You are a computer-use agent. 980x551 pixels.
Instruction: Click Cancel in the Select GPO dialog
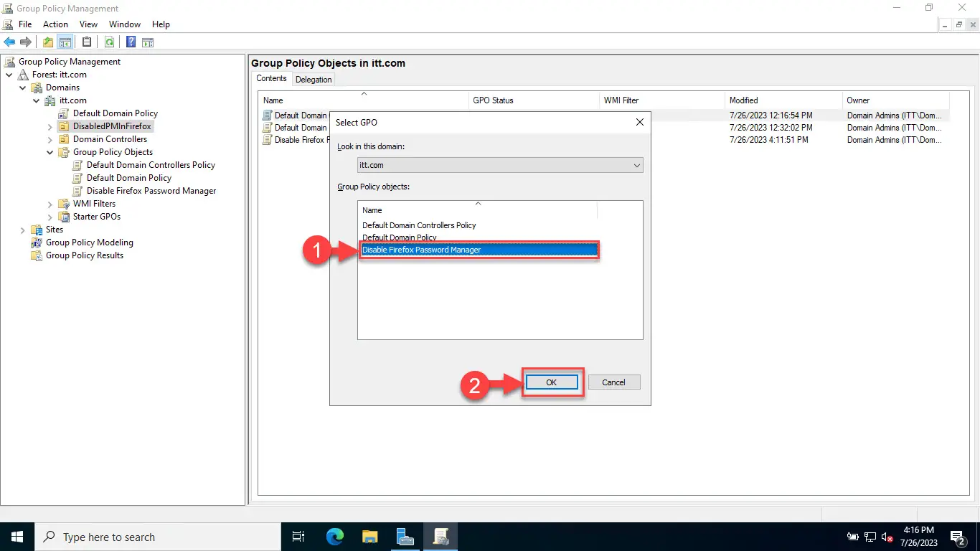tap(613, 382)
